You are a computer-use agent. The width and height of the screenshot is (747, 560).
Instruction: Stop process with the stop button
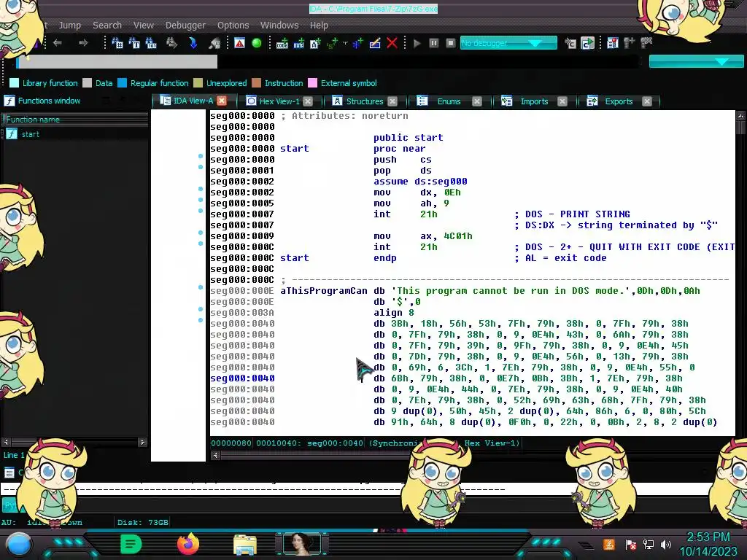click(451, 43)
